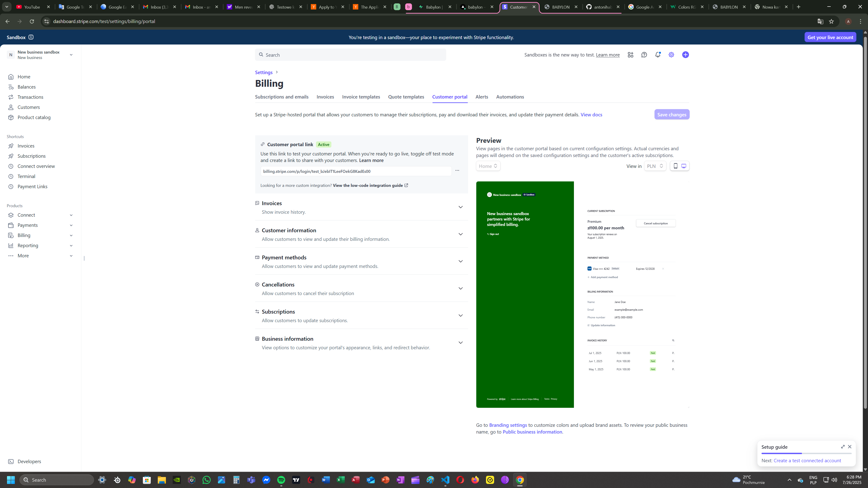Click the settings gear icon
Screen dimensions: 868x488
point(671,54)
